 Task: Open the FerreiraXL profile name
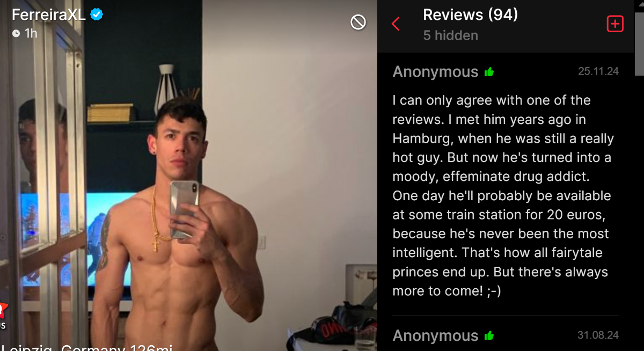pos(48,15)
